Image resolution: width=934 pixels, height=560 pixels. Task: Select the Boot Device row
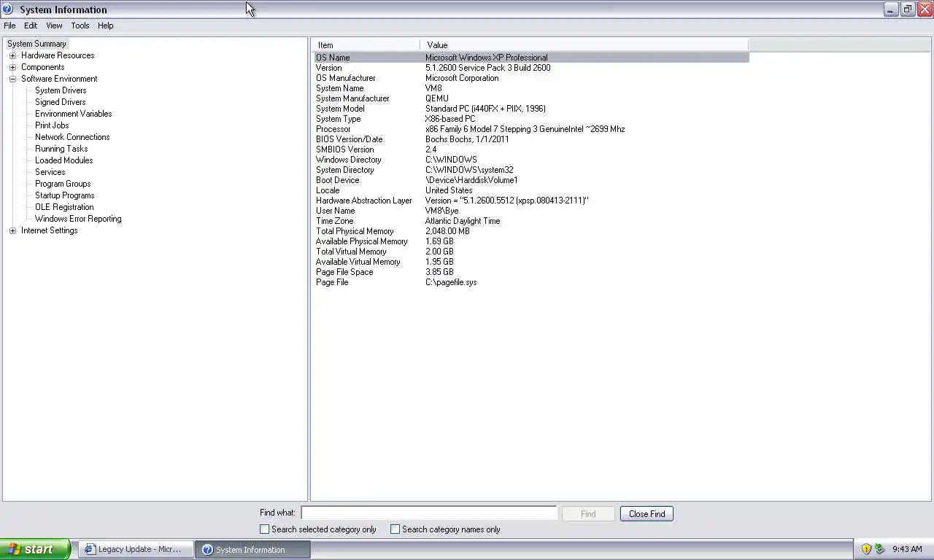pyautogui.click(x=531, y=180)
